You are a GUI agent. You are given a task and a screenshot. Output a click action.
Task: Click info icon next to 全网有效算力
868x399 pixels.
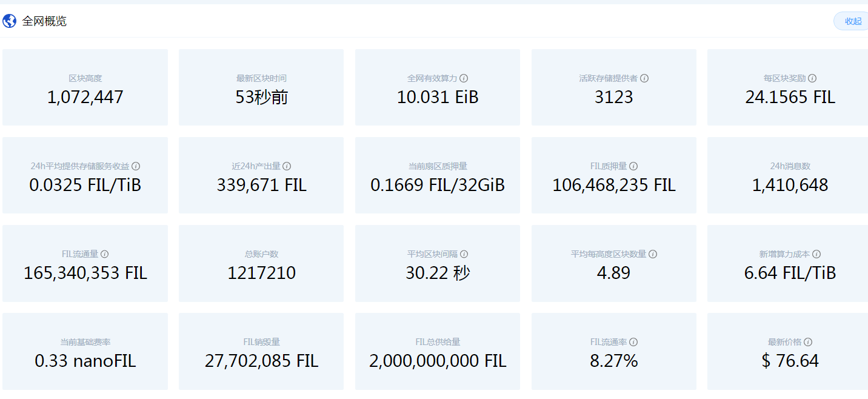coord(464,78)
